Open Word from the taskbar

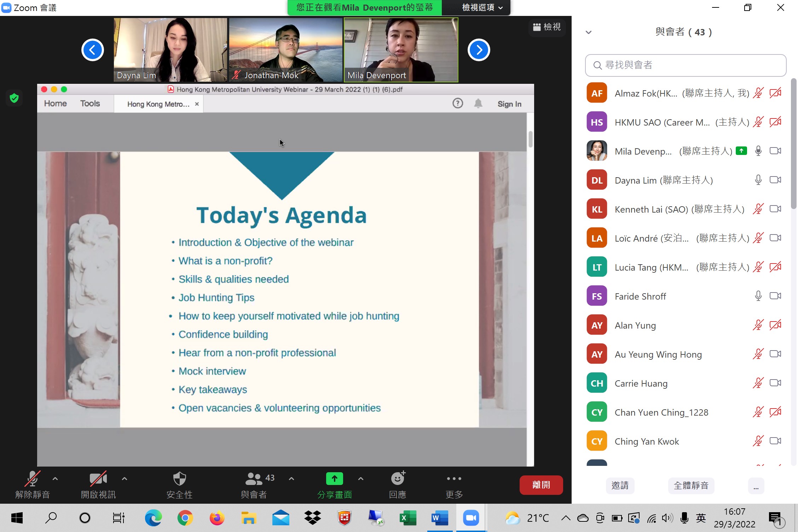(440, 518)
